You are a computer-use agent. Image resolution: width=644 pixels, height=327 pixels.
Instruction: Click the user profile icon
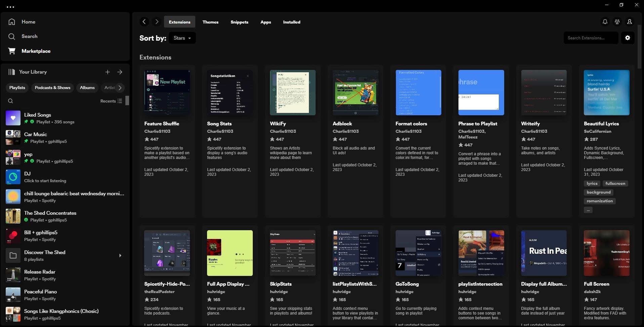coord(629,22)
